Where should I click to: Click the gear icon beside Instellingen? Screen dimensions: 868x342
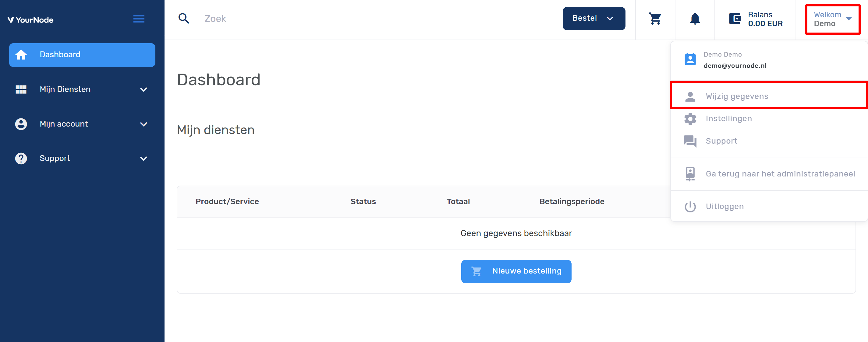pos(690,119)
